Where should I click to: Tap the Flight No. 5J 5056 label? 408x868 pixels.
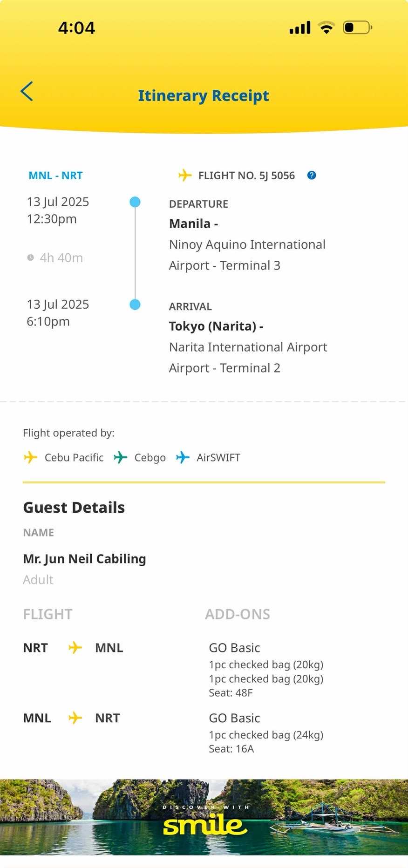(x=246, y=176)
